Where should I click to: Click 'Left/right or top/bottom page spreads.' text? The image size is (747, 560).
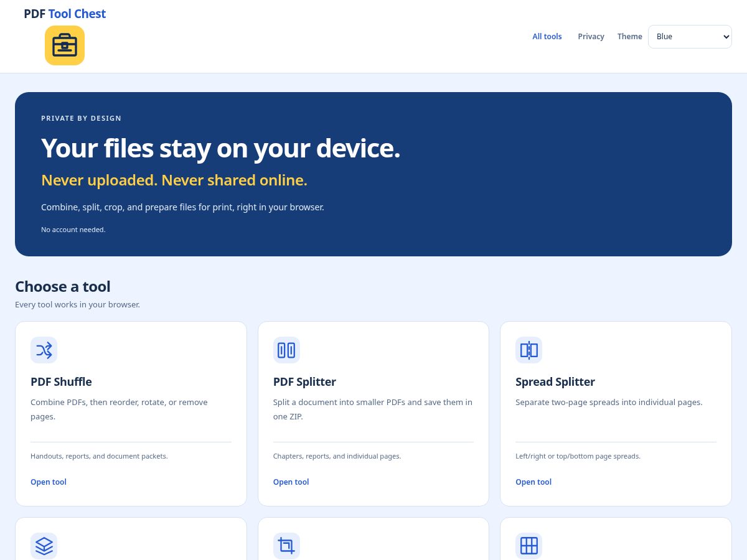(x=578, y=456)
